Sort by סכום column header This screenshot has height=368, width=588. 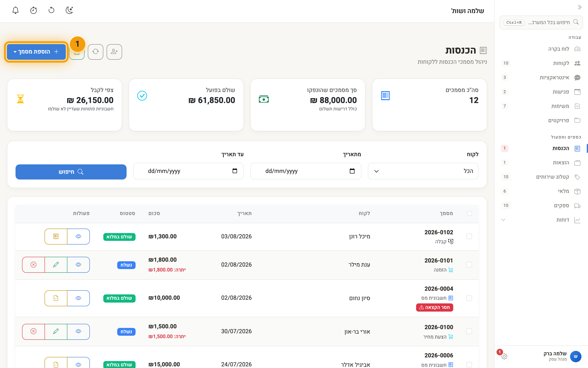click(154, 213)
